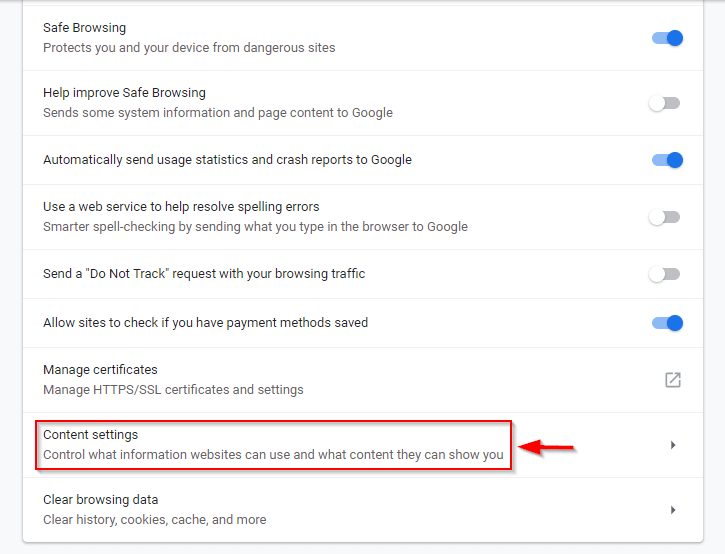Open the "Content settings" title label
The image size is (725, 554).
90,435
